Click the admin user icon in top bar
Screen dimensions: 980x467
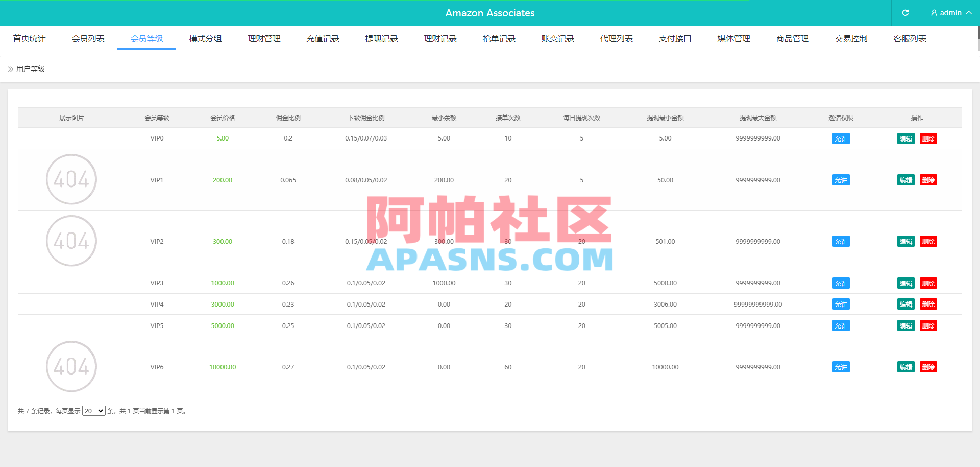tap(933, 13)
